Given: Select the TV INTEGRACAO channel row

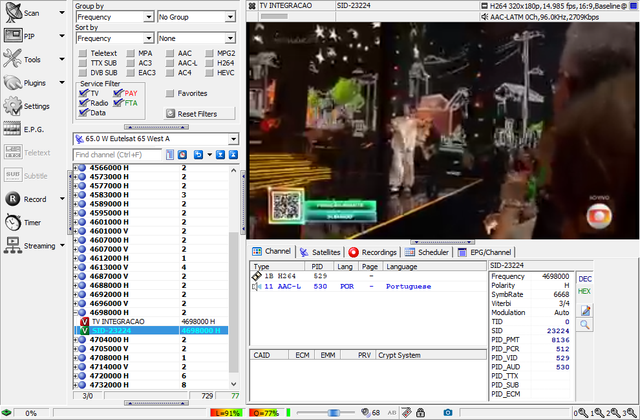Looking at the screenshot, I should point(151,322).
